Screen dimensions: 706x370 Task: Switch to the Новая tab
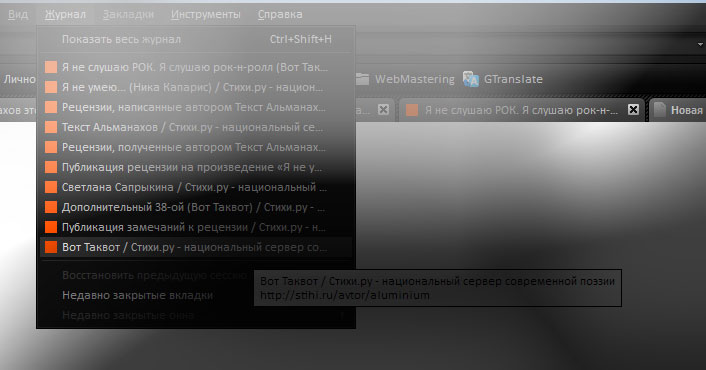coord(679,110)
